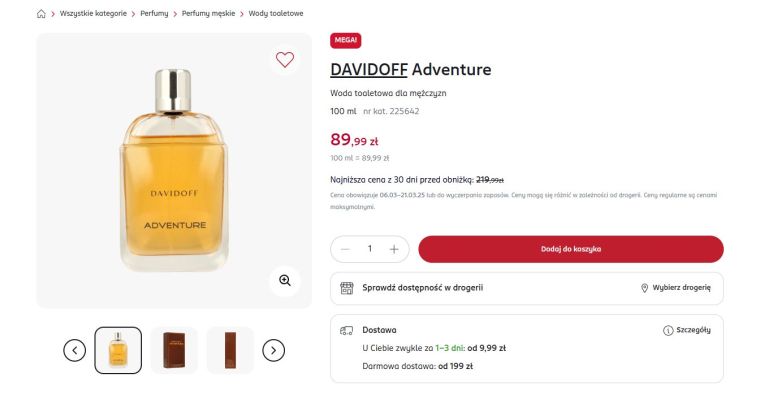Go to Wszystkie kategorie breadcrumb

click(x=93, y=14)
